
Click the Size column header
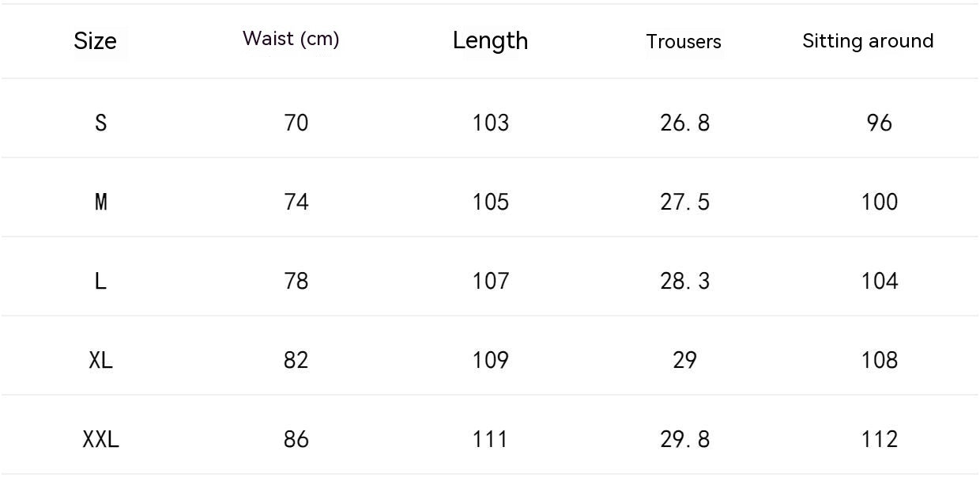95,41
